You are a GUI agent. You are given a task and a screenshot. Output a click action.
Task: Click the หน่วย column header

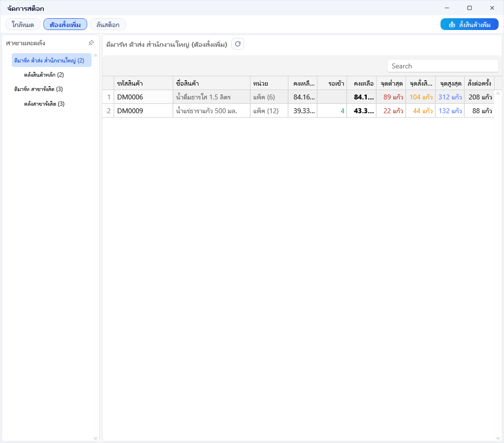tap(269, 83)
